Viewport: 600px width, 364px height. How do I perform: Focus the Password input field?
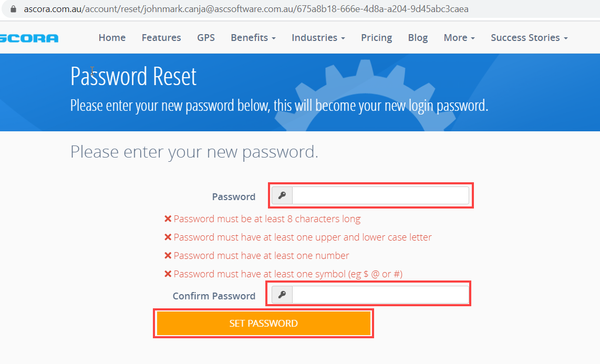[380, 196]
